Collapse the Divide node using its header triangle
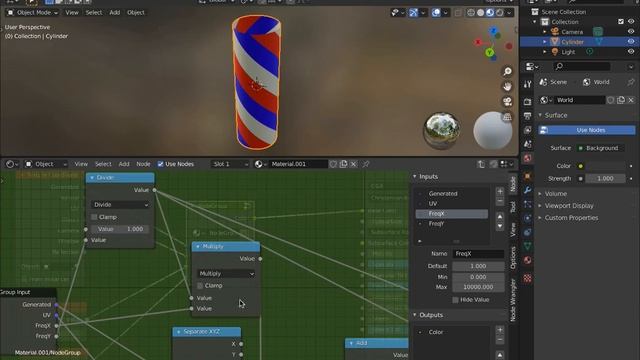The image size is (640, 360). [x=92, y=178]
